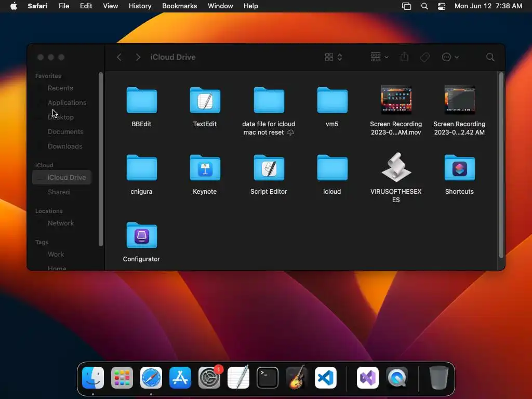Select the VIRUSOFTHESEXES Automator file
Image resolution: width=532 pixels, height=399 pixels.
396,167
